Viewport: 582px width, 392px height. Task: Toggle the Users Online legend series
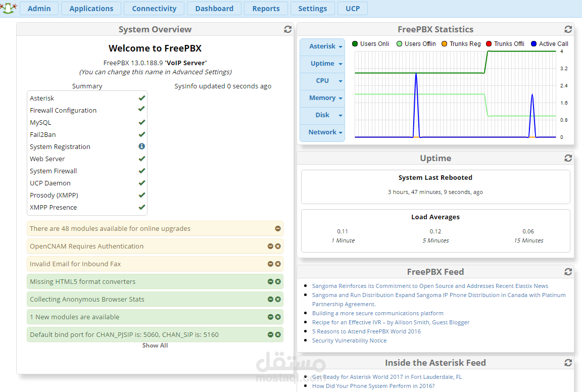click(x=370, y=44)
